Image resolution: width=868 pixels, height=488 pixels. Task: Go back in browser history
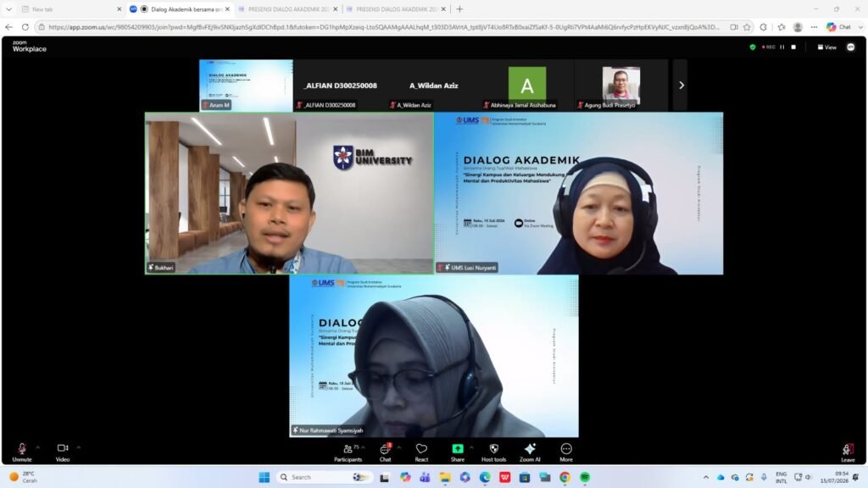coord(8,26)
